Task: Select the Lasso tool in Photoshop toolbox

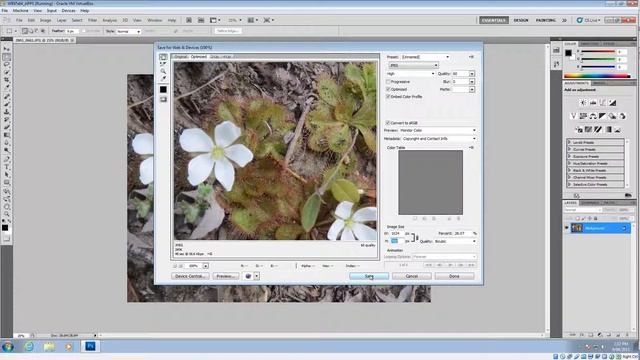Action: tap(7, 65)
